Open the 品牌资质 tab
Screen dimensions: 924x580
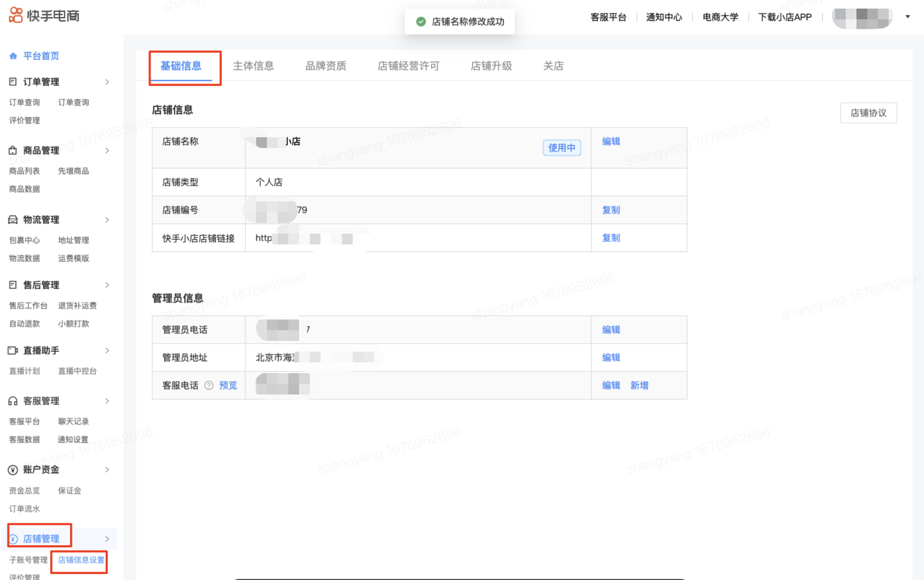pyautogui.click(x=325, y=66)
